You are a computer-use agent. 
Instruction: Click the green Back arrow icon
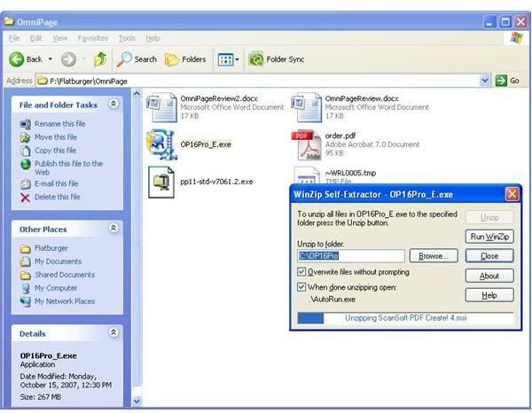tap(16, 59)
